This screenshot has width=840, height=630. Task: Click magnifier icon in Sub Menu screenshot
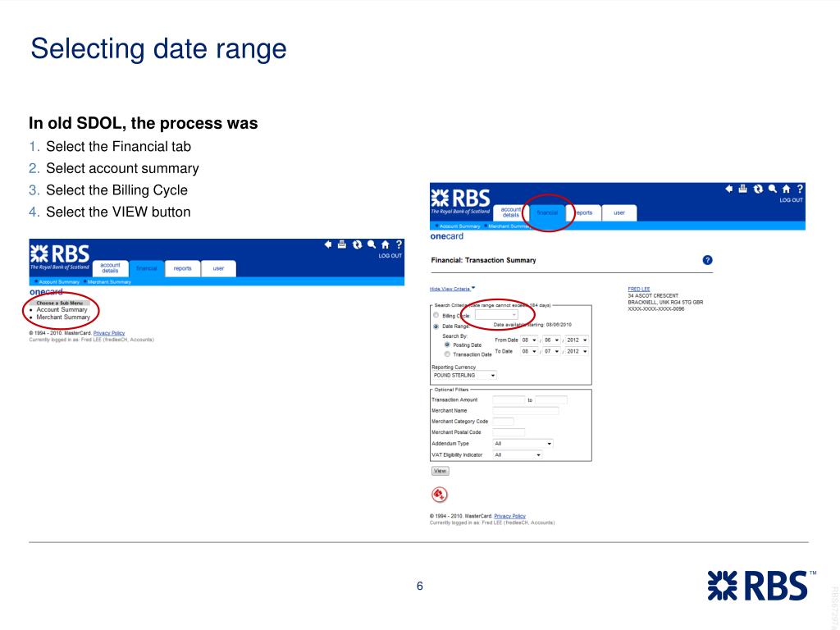[372, 244]
